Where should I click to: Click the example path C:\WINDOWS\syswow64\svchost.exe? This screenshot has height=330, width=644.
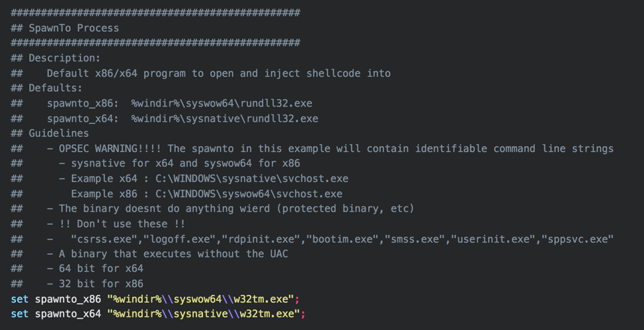tap(249, 194)
